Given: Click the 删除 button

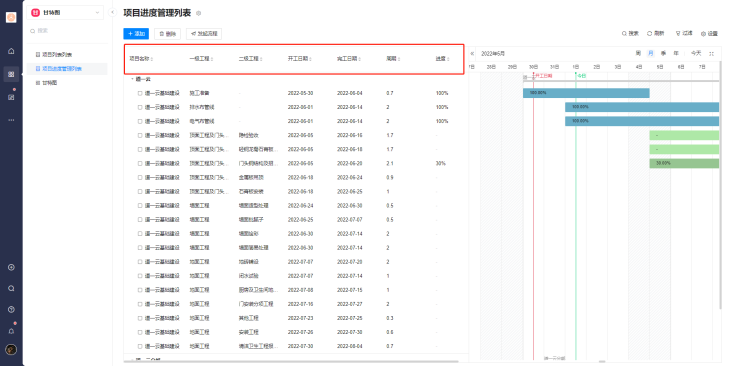Looking at the screenshot, I should [167, 34].
